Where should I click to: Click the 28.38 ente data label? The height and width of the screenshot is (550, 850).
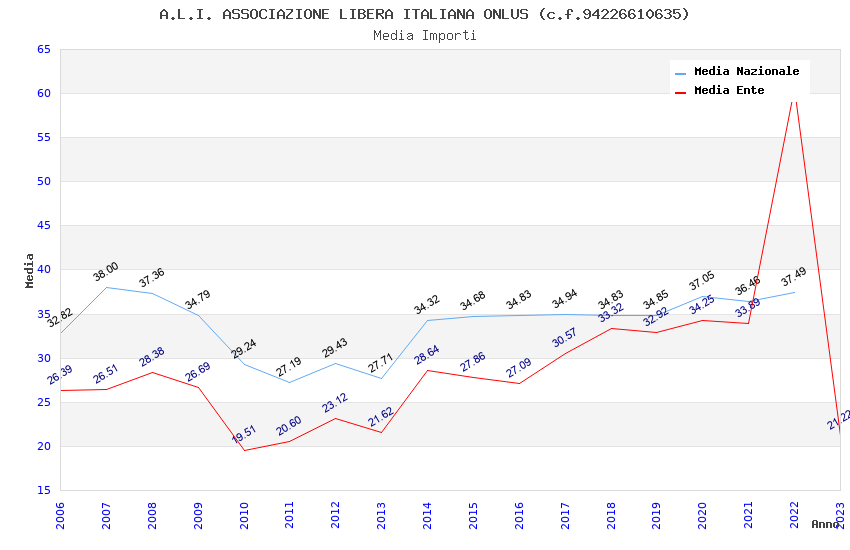click(x=152, y=357)
